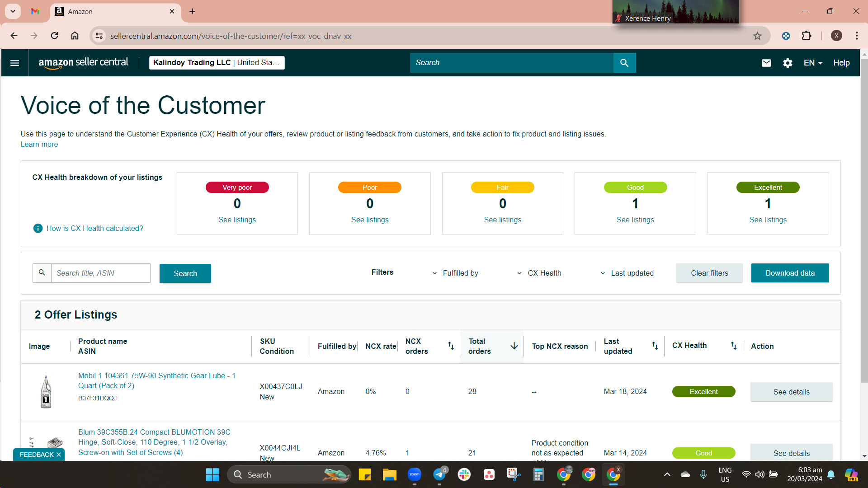Open the Sticky Notes taskbar icon
868x488 pixels.
pyautogui.click(x=365, y=474)
